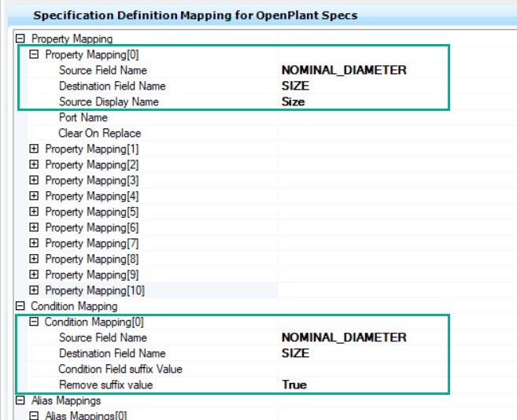Image resolution: width=517 pixels, height=420 pixels.
Task: Click the empty Clear On Replace value
Action: (x=397, y=134)
